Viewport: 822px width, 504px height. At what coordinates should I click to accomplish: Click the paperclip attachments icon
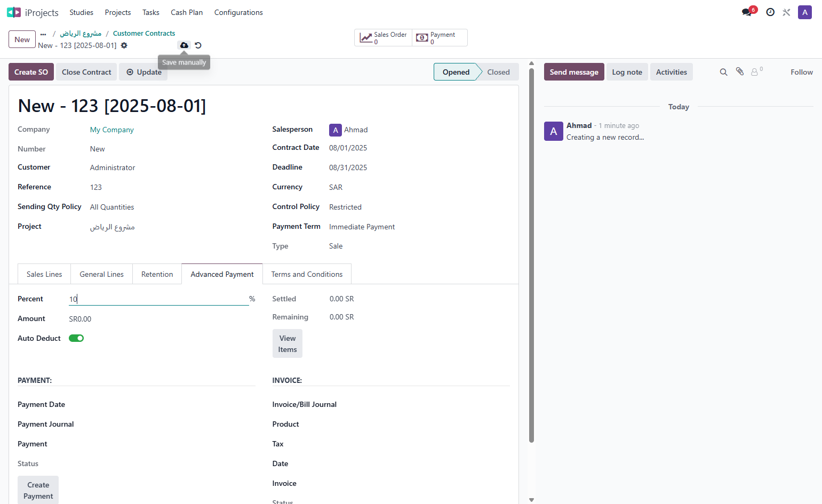coord(740,71)
